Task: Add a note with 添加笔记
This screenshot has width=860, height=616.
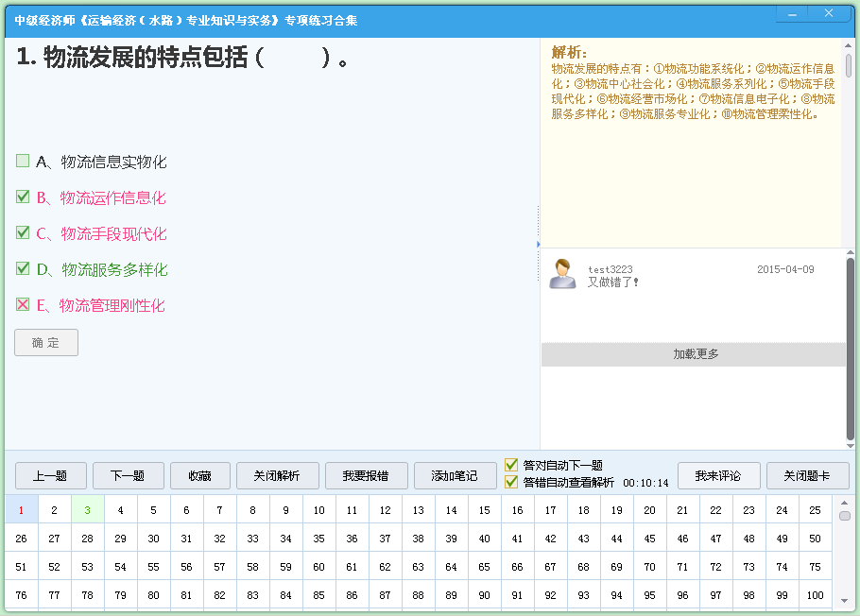Action: coord(456,475)
